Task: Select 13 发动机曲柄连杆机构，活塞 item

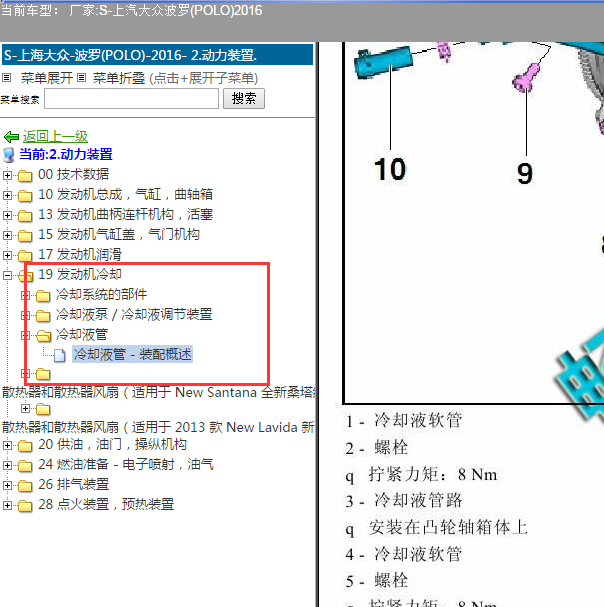Action: [x=125, y=214]
